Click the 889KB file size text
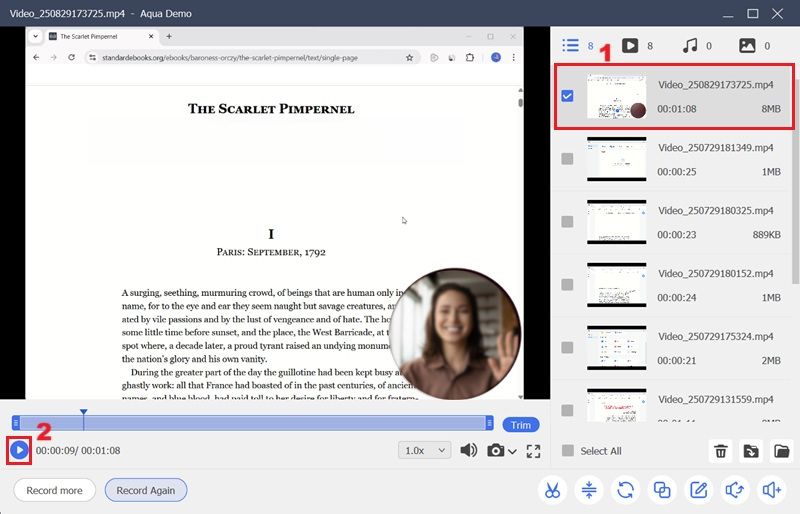The image size is (800, 514). (x=766, y=235)
